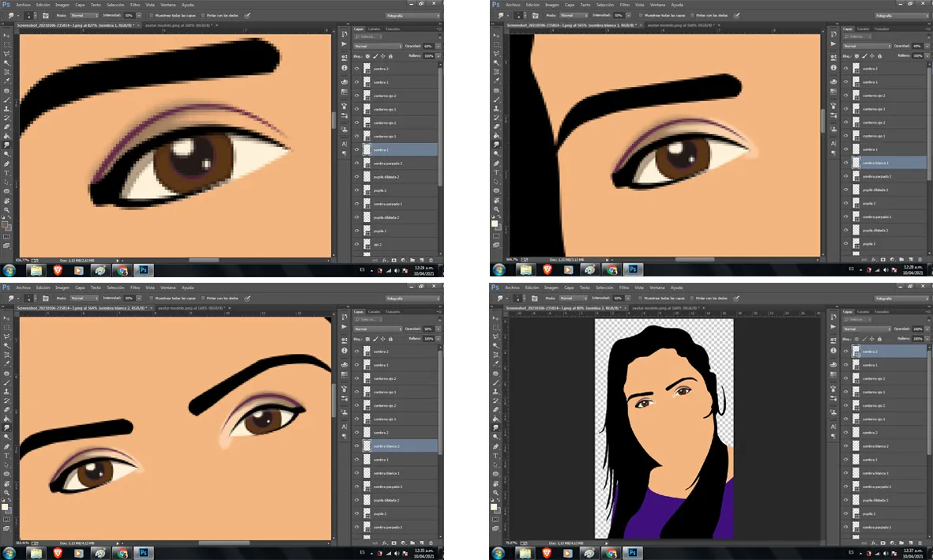Create new group folder in the 364% window
933x560 pixels.
coord(412,543)
